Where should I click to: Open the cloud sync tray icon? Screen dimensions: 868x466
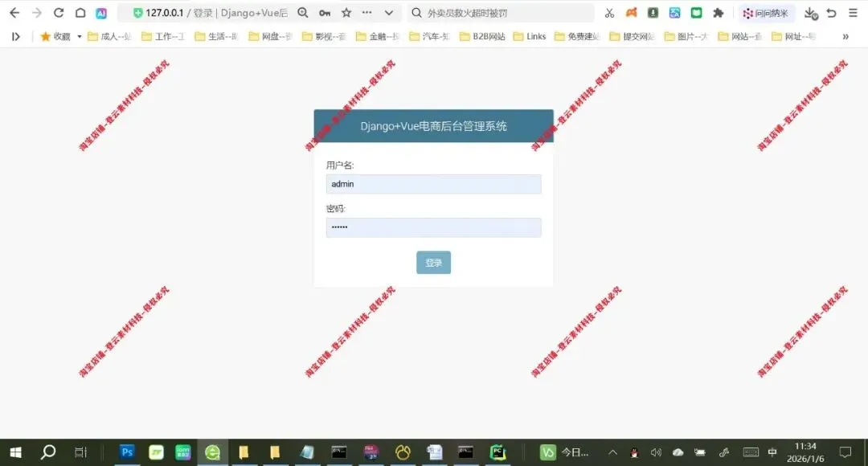678,452
